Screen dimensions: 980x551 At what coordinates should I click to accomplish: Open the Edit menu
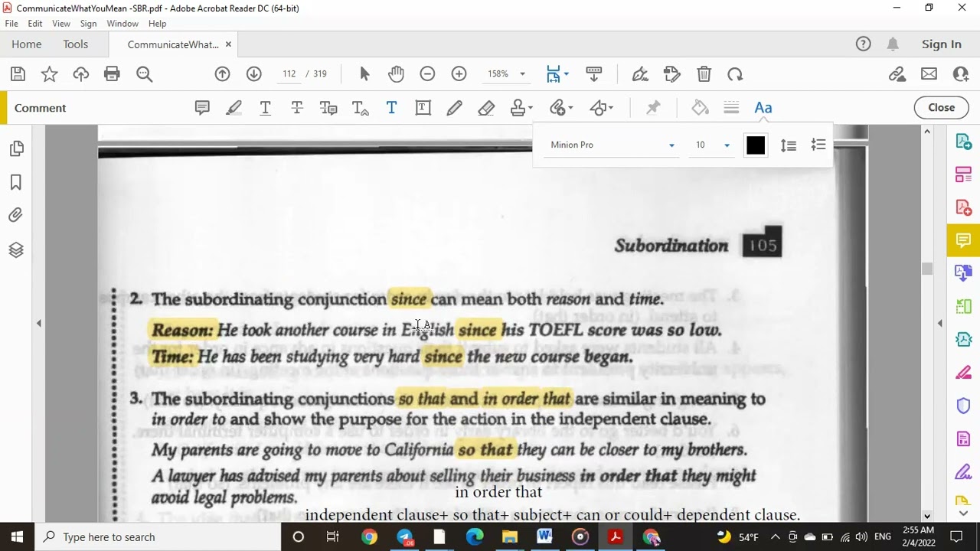click(x=35, y=24)
